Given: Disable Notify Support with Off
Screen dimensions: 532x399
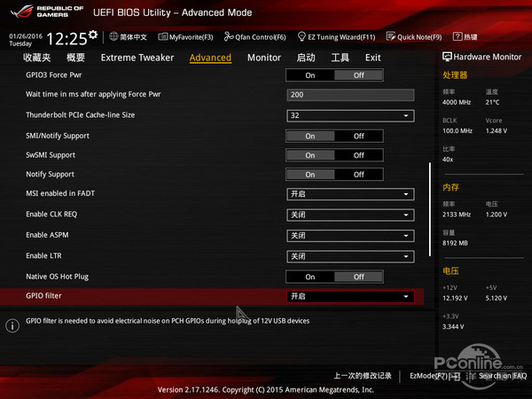Looking at the screenshot, I should (358, 175).
